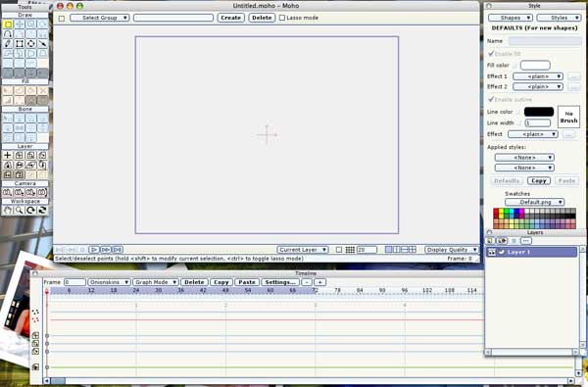Pick the Translate Layer plus tool
This screenshot has height=387, width=588.
(x=8, y=155)
